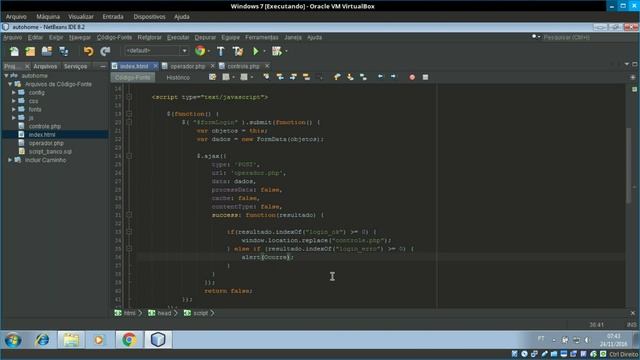Open VirtualBox Dispositivos menu
640x360 pixels.
149,17
